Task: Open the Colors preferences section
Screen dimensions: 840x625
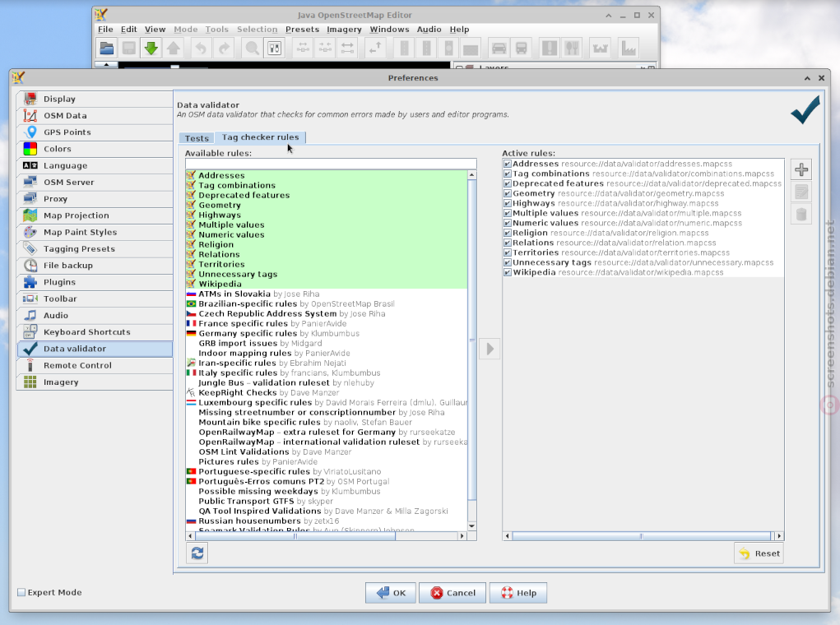Action: click(x=95, y=148)
